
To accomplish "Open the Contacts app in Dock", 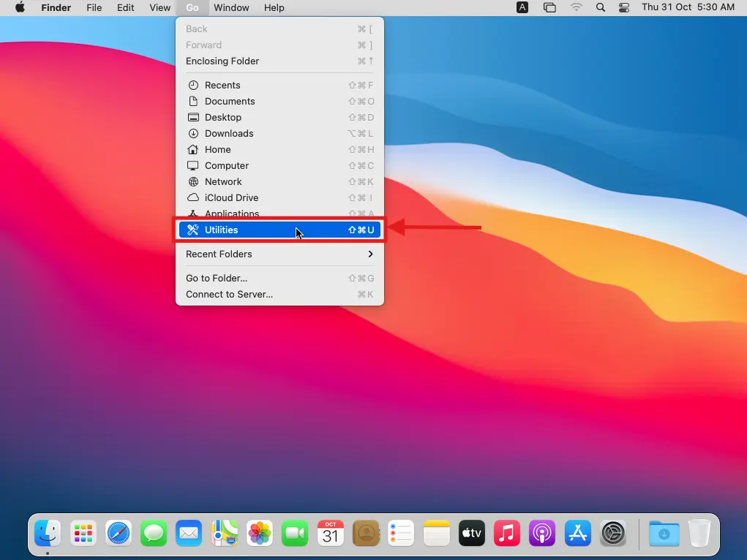I will [x=366, y=533].
